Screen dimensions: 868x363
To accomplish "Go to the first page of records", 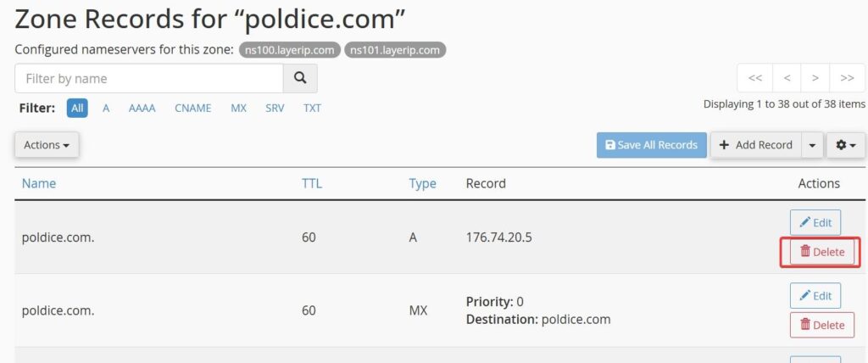I will tap(754, 78).
